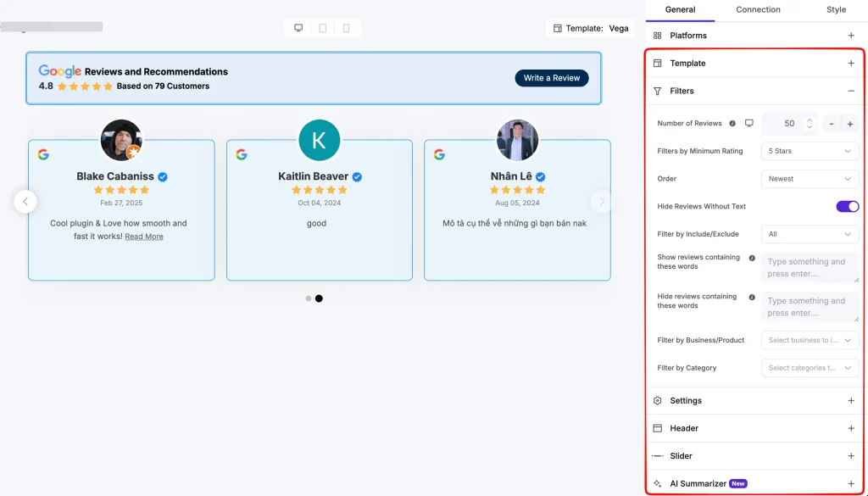
Task: Click the Template section icon in sidebar
Action: (x=658, y=63)
